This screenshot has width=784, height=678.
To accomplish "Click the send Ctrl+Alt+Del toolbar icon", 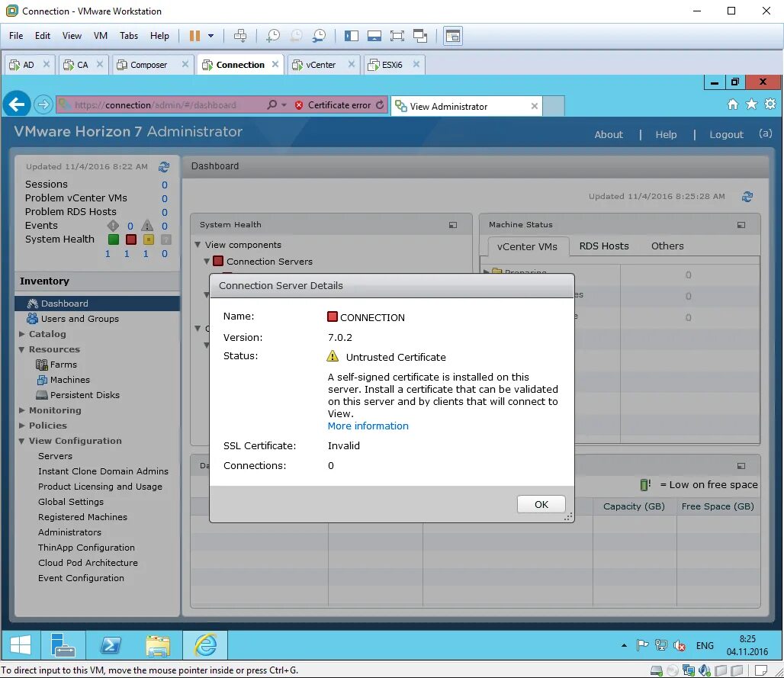I will [x=240, y=36].
